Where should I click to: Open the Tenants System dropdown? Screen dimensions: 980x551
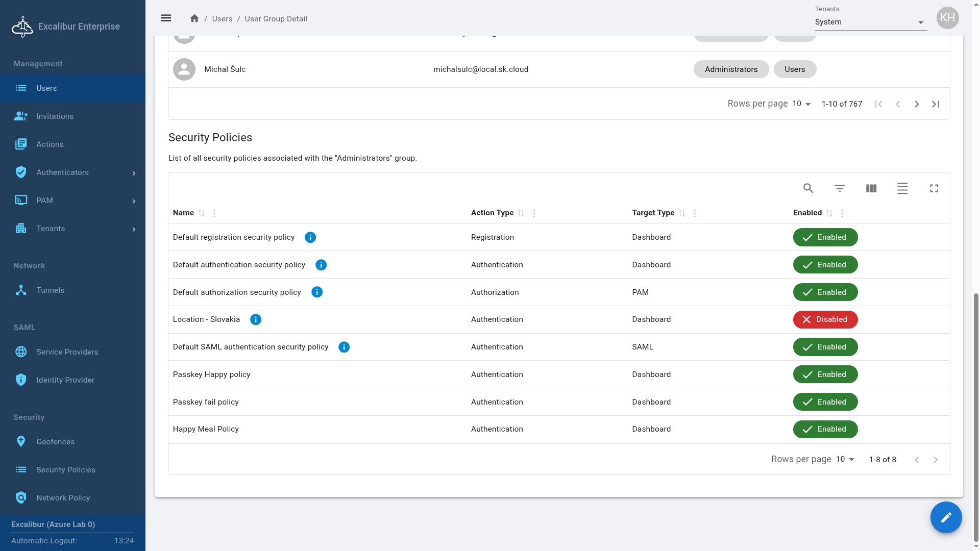click(871, 22)
